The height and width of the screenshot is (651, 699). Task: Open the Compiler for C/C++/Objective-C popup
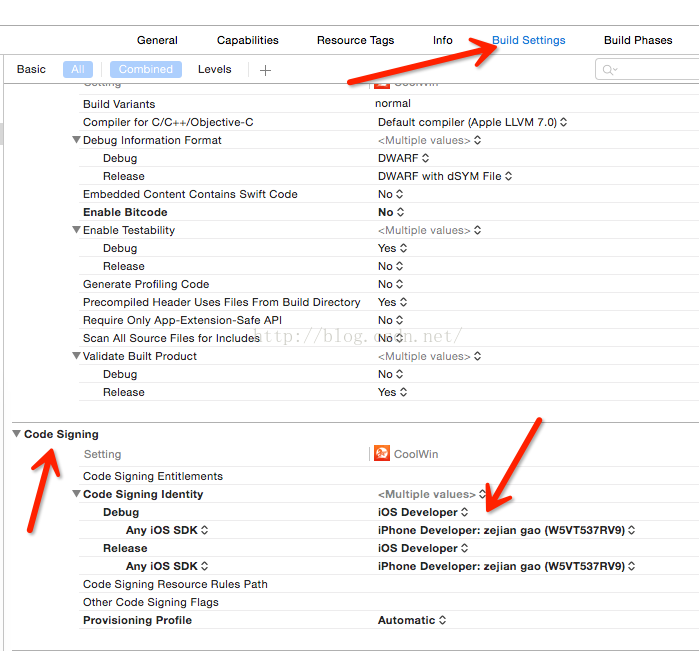pos(472,122)
